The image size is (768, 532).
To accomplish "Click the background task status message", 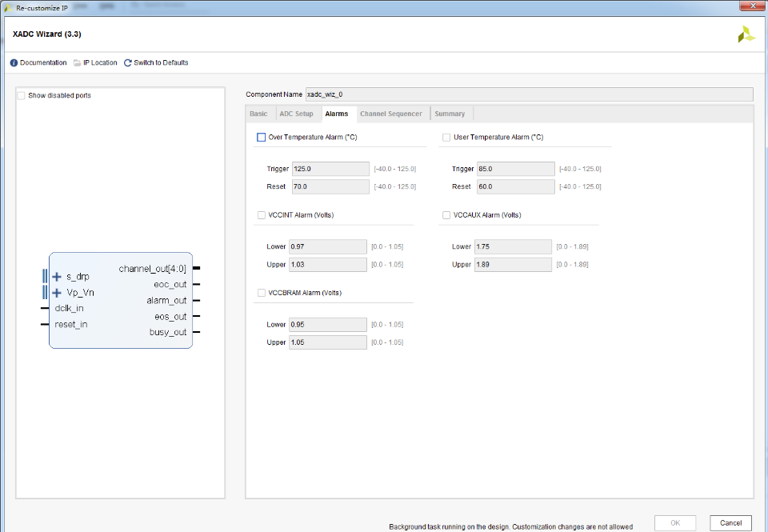I will tap(511, 527).
